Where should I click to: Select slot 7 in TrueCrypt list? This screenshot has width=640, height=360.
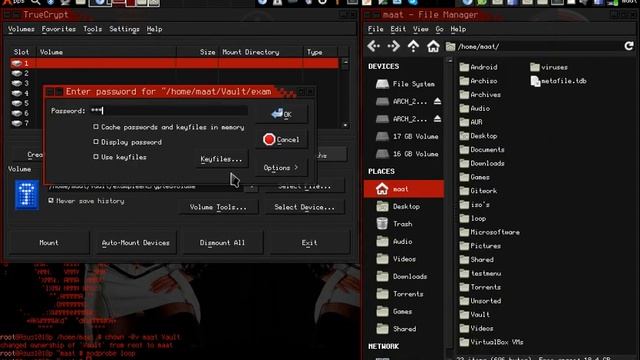[27, 123]
